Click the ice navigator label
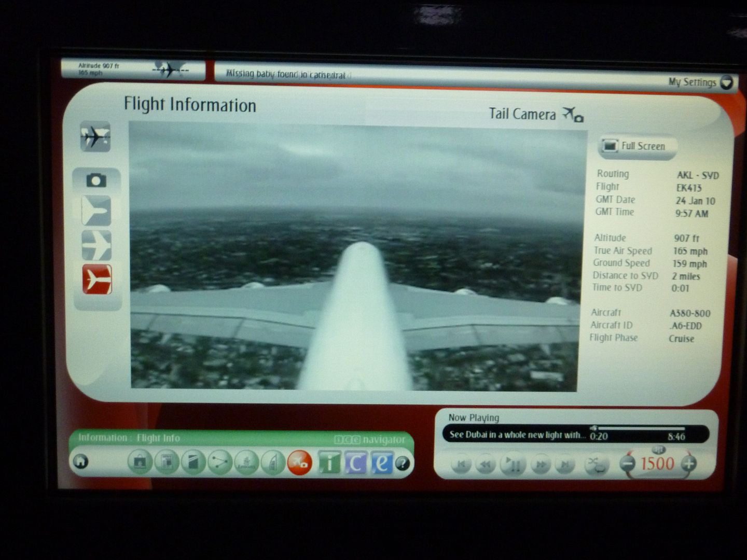 [x=369, y=440]
